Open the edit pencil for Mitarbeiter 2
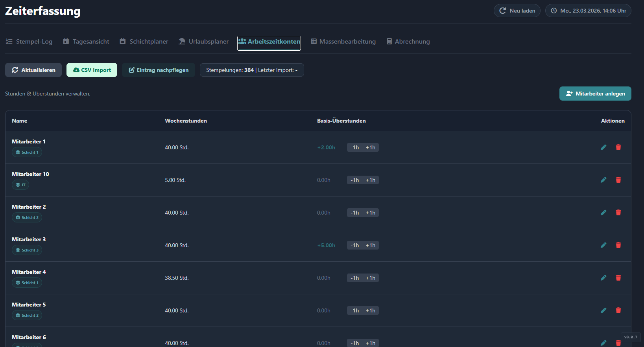644x347 pixels. point(603,213)
